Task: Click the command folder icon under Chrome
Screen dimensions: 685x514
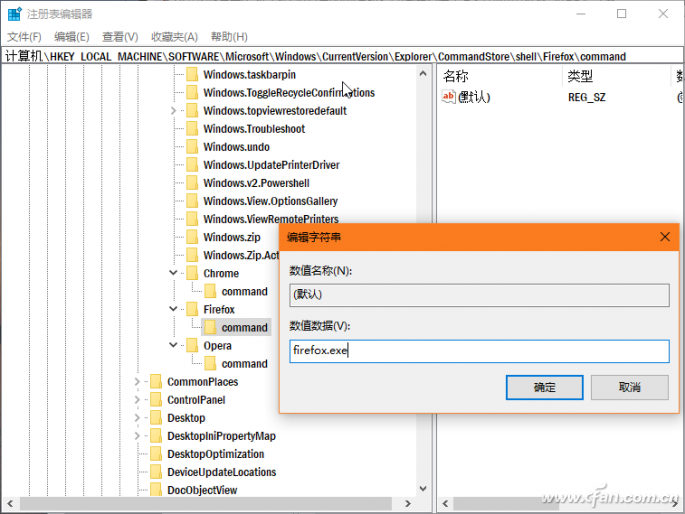Action: [x=210, y=291]
